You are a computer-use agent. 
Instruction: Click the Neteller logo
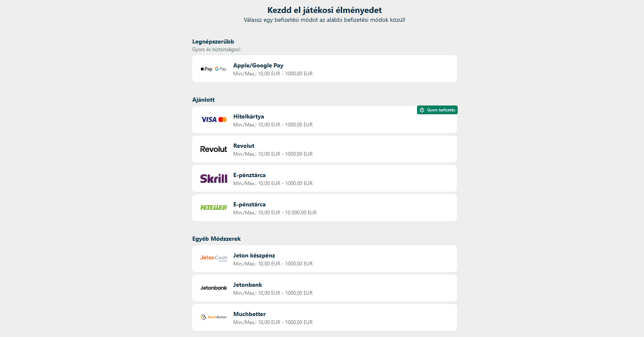click(x=214, y=208)
